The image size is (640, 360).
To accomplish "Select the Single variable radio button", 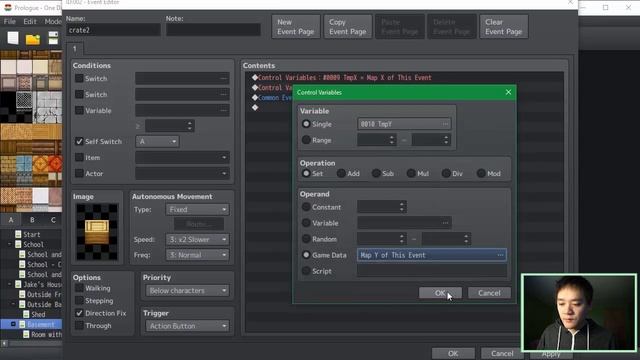I will coord(306,124).
